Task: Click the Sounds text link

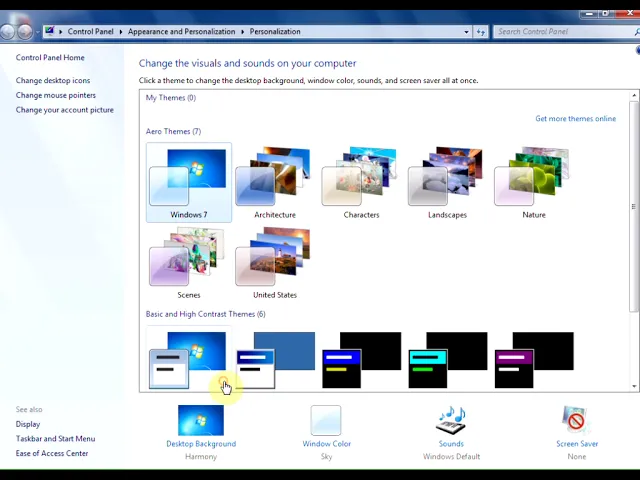Action: pyautogui.click(x=451, y=444)
